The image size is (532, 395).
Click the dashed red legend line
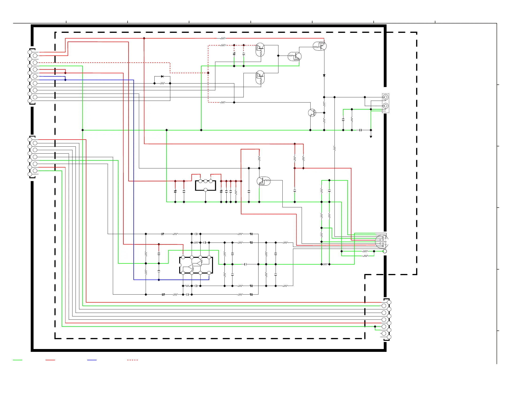(x=133, y=360)
